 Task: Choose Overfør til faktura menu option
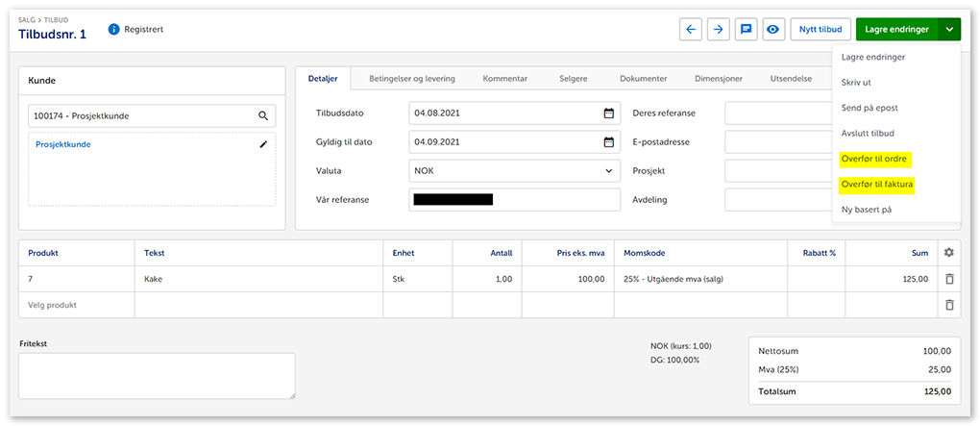pyautogui.click(x=876, y=184)
